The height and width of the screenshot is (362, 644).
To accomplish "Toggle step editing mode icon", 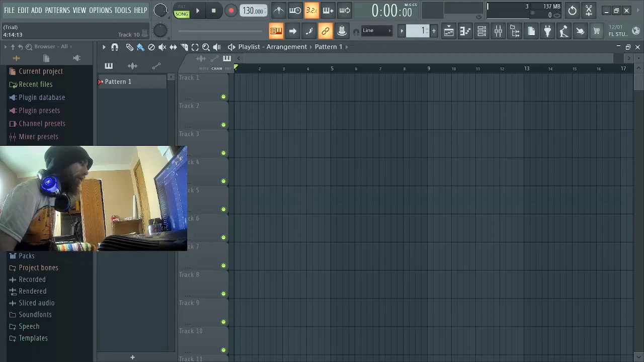I will click(x=309, y=31).
